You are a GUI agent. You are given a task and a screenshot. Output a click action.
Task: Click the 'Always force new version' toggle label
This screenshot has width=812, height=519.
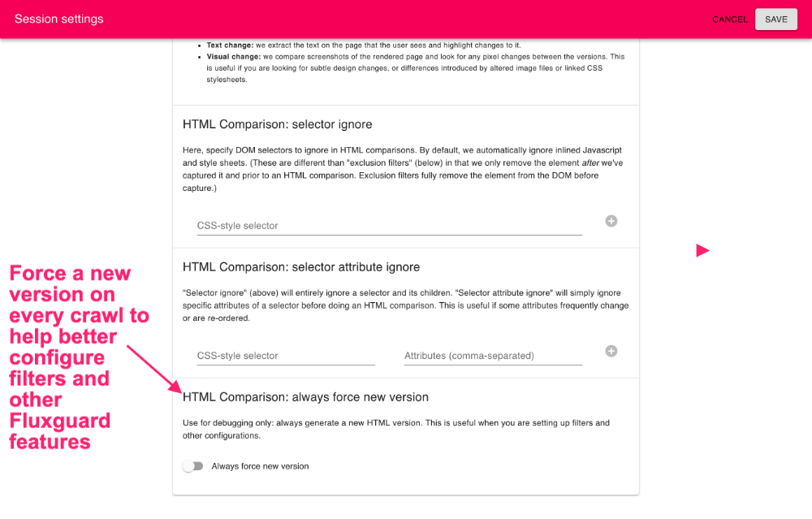(x=260, y=466)
